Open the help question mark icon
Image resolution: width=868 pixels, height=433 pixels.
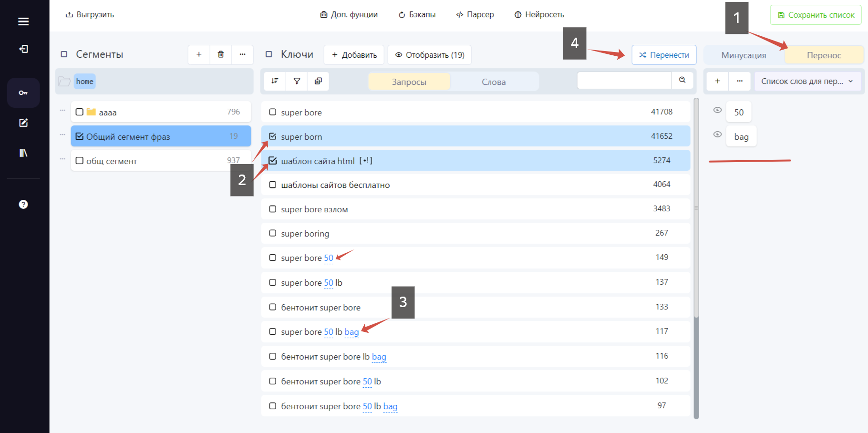pos(23,204)
